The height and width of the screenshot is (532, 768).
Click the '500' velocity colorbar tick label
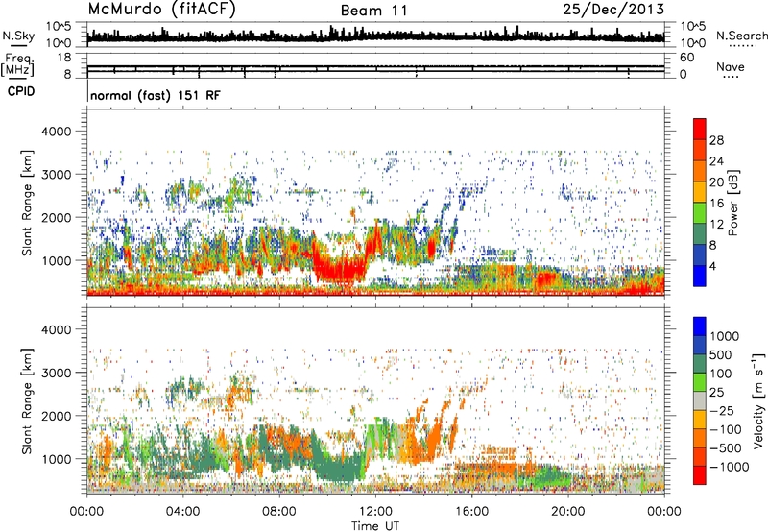point(721,354)
